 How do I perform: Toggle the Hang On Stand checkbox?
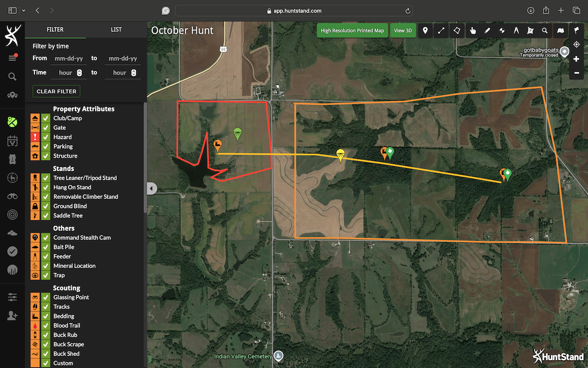pos(46,187)
